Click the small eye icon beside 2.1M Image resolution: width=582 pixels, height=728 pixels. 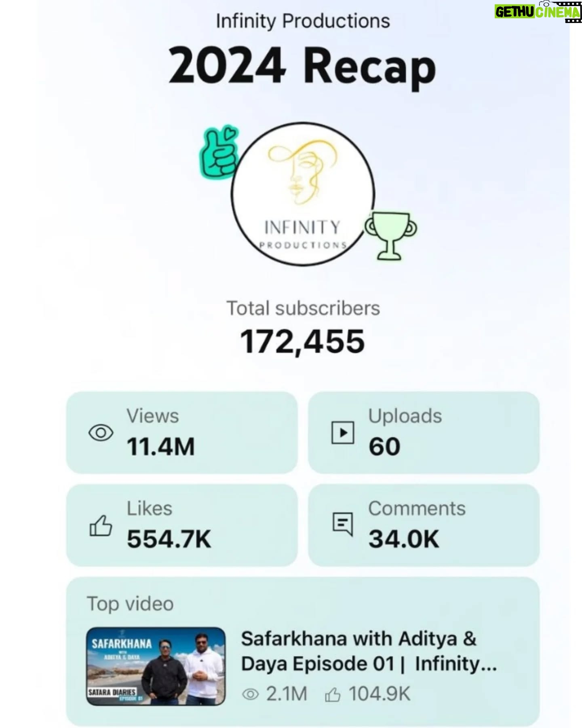coord(250,694)
